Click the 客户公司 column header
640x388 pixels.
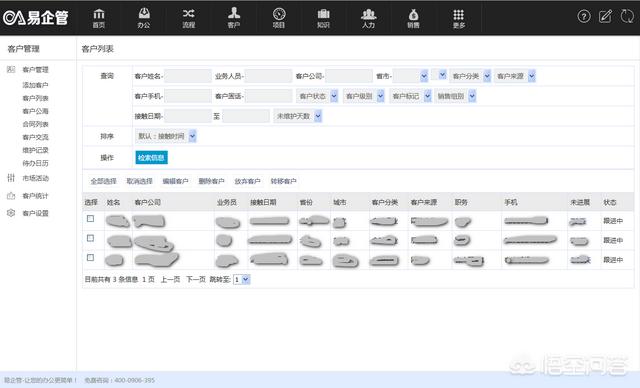click(148, 202)
